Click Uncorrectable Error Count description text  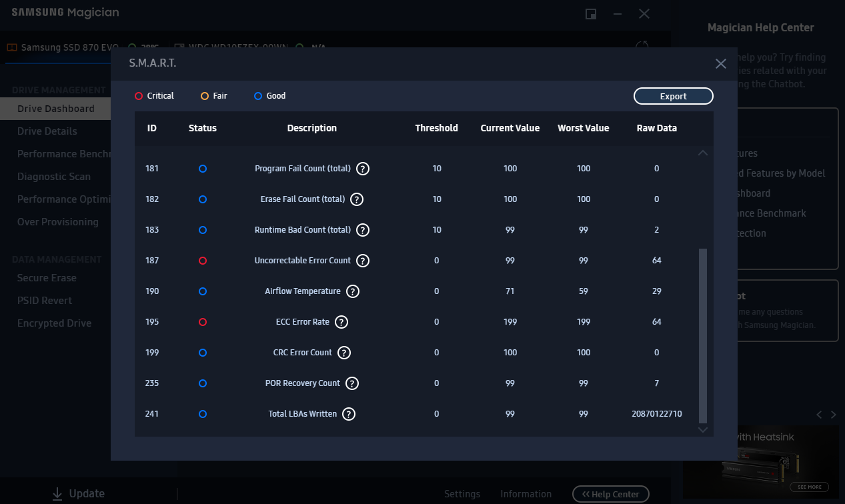pyautogui.click(x=303, y=261)
